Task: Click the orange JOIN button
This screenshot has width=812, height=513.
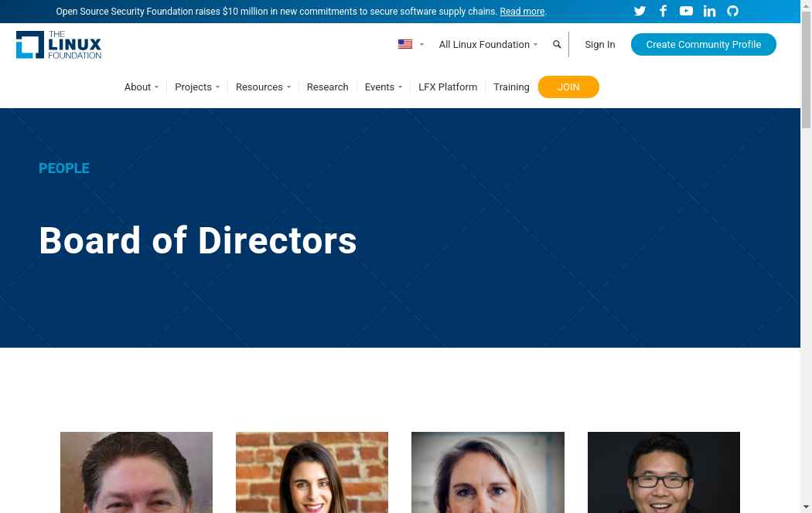Action: click(568, 87)
